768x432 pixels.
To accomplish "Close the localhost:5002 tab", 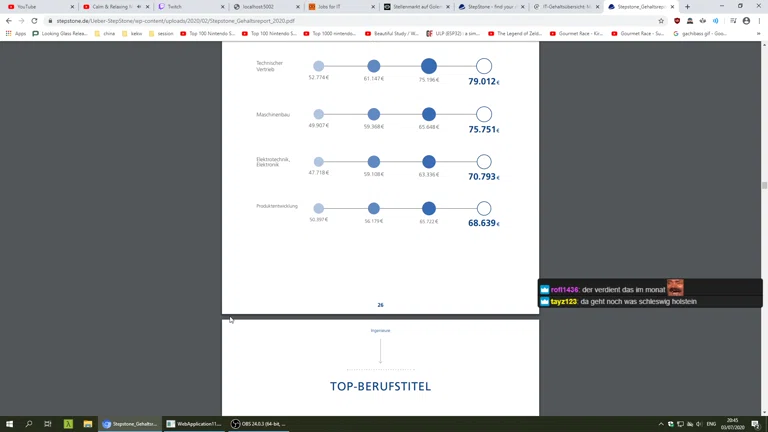I will (297, 7).
